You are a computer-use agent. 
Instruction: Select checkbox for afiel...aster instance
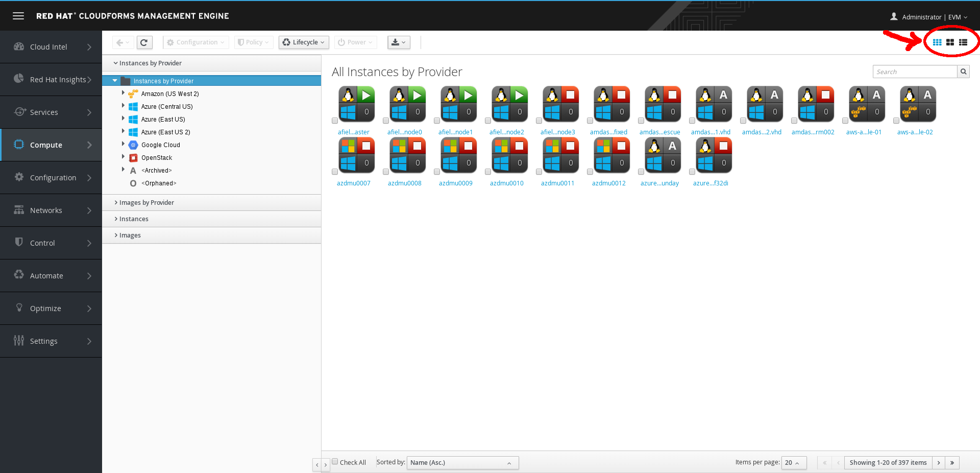[x=335, y=121]
